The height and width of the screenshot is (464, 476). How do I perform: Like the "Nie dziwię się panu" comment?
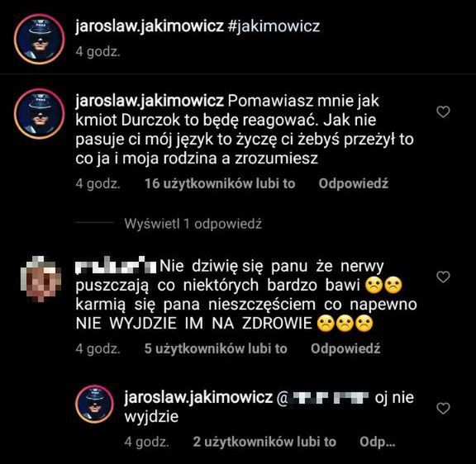443,277
